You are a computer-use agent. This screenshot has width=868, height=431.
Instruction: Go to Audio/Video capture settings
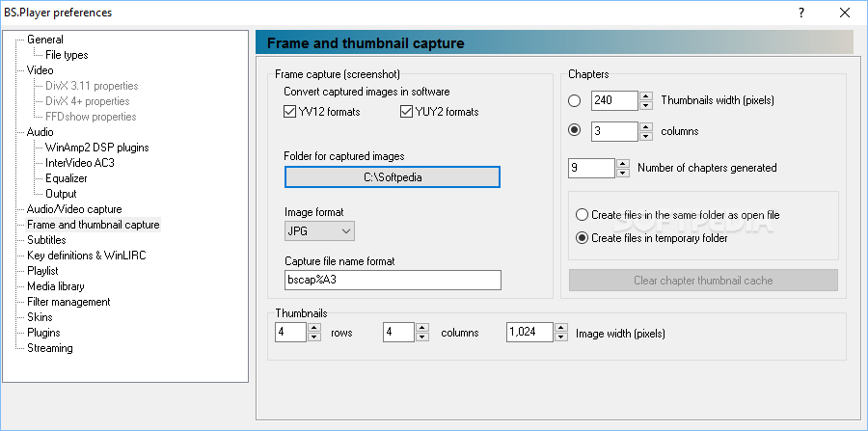coord(74,209)
